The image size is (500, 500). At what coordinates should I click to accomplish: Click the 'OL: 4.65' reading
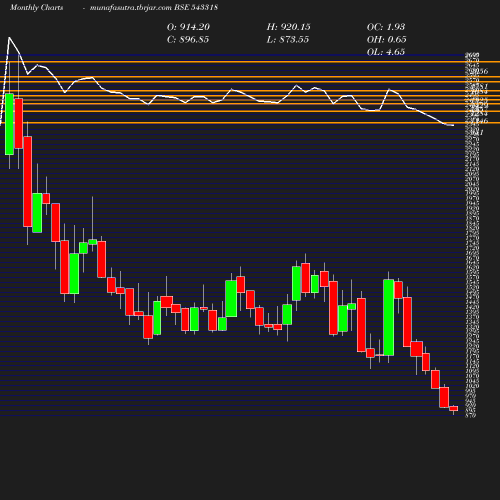point(386,52)
